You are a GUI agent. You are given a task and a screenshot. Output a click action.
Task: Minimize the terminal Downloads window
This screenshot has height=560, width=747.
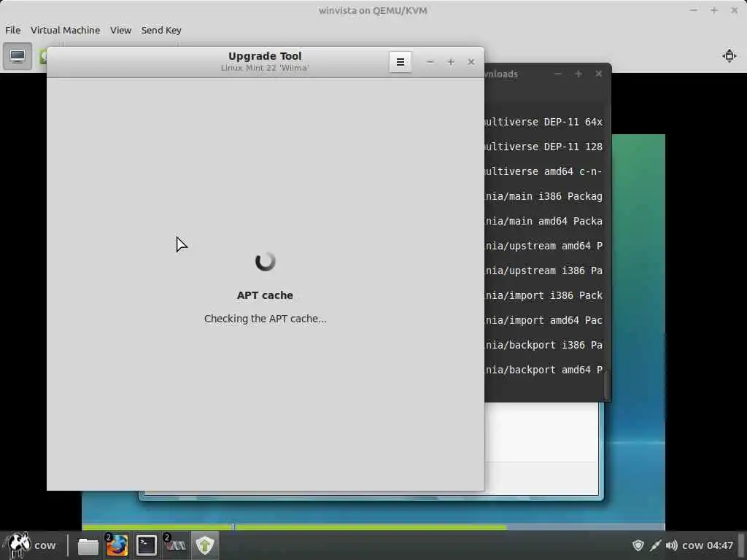coord(558,74)
